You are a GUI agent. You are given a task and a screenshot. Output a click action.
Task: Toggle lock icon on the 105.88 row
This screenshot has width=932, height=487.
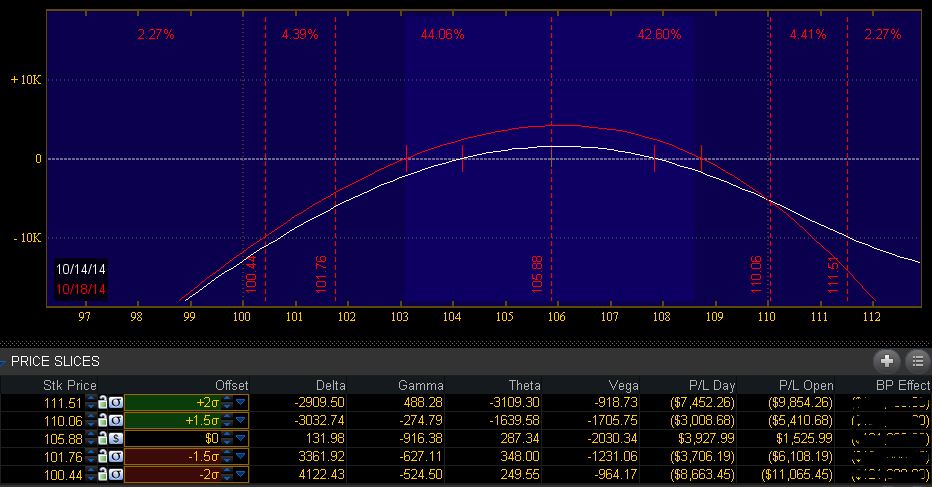(102, 438)
